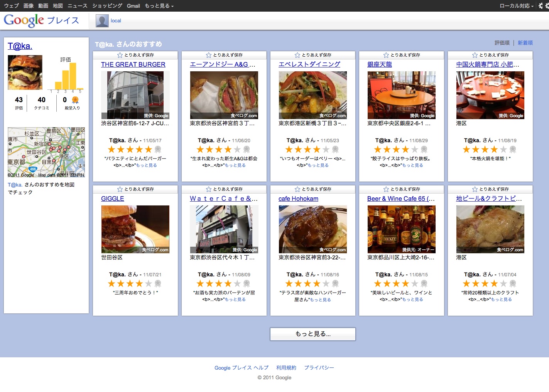The image size is (549, 392).
Task: Toggle save star for cafe Hohokam
Action: [297, 189]
